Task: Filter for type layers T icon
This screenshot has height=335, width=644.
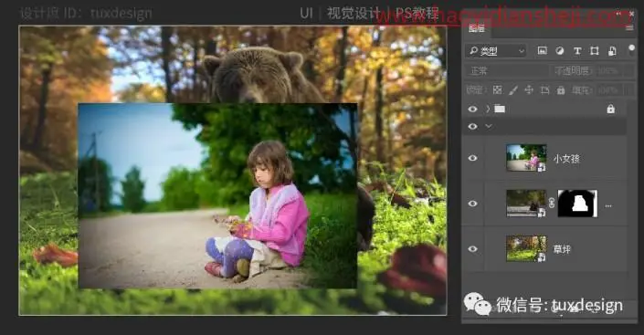Action: [577, 51]
